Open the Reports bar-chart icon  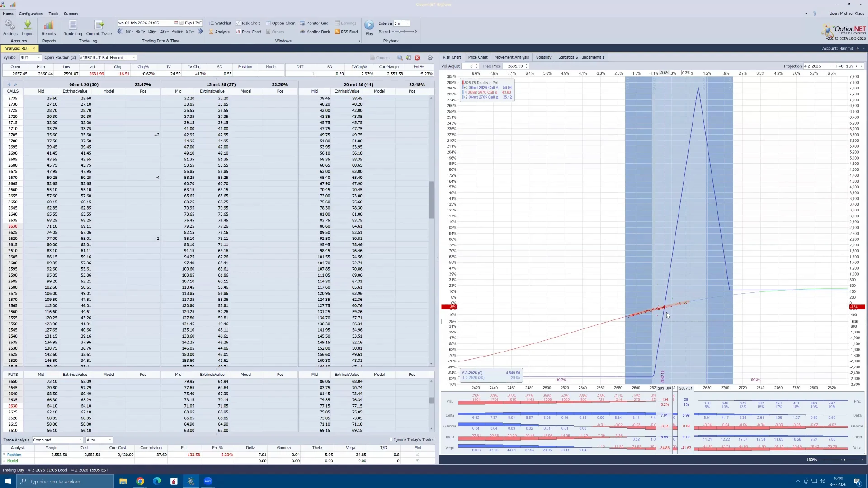pyautogui.click(x=49, y=28)
